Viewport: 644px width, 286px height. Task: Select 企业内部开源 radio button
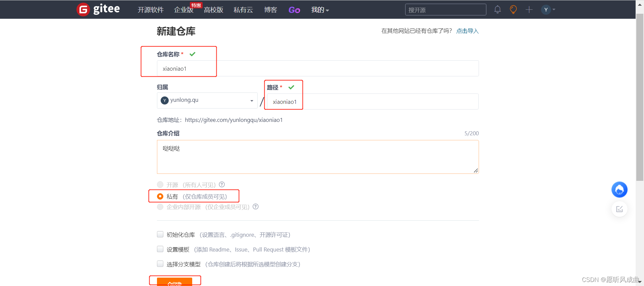tap(160, 207)
